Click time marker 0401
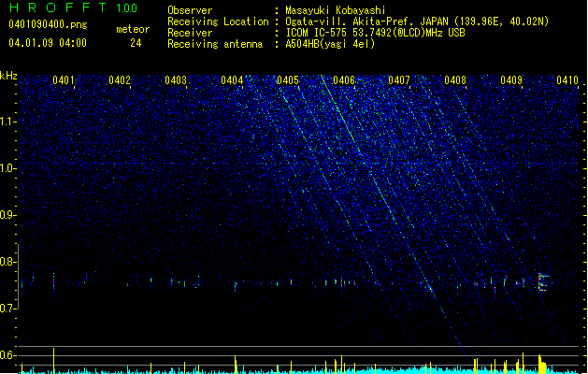 tap(63, 80)
